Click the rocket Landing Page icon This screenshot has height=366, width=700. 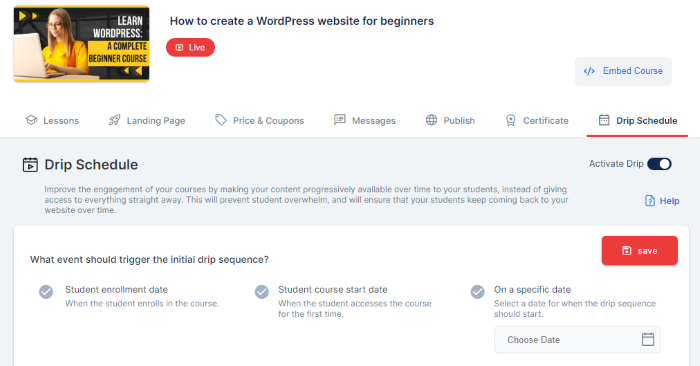pyautogui.click(x=115, y=120)
